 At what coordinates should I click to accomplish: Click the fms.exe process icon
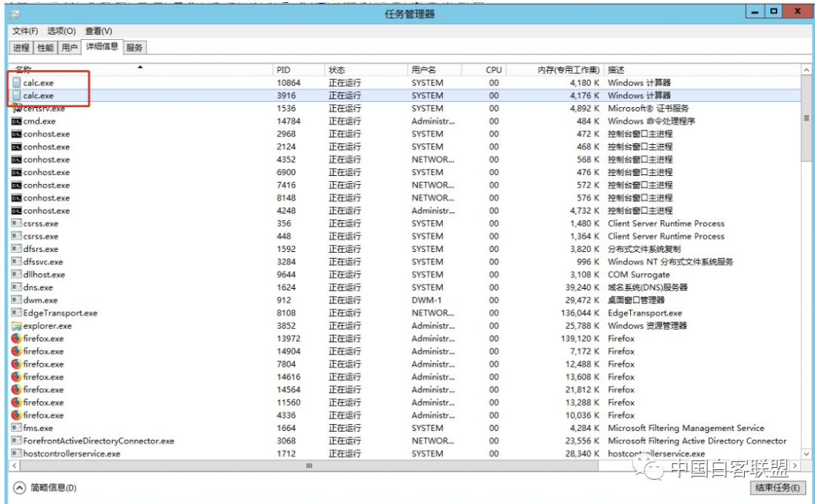click(16, 428)
